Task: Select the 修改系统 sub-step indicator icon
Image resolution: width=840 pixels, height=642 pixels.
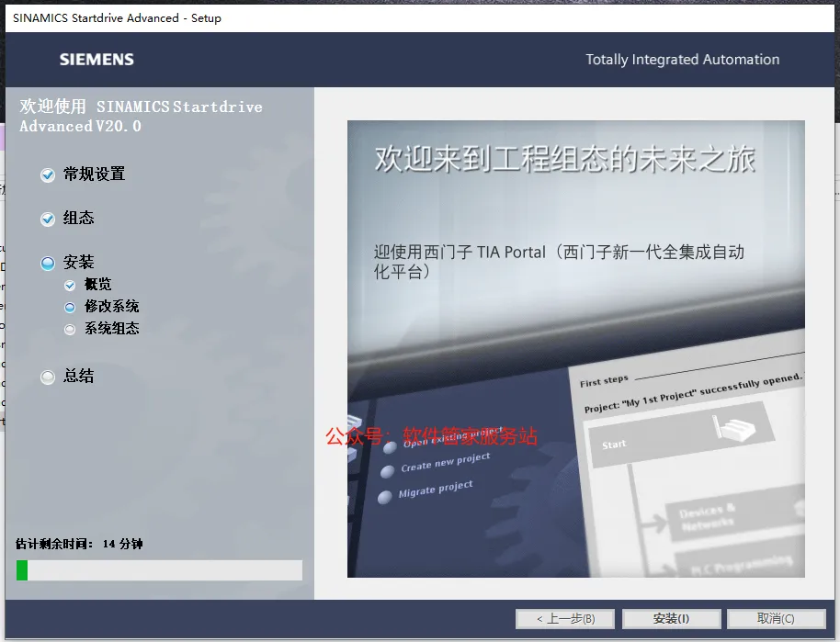Action: click(x=70, y=308)
